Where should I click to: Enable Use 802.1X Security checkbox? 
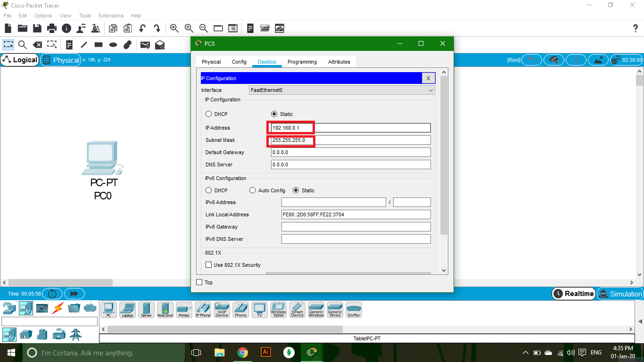[x=209, y=265]
